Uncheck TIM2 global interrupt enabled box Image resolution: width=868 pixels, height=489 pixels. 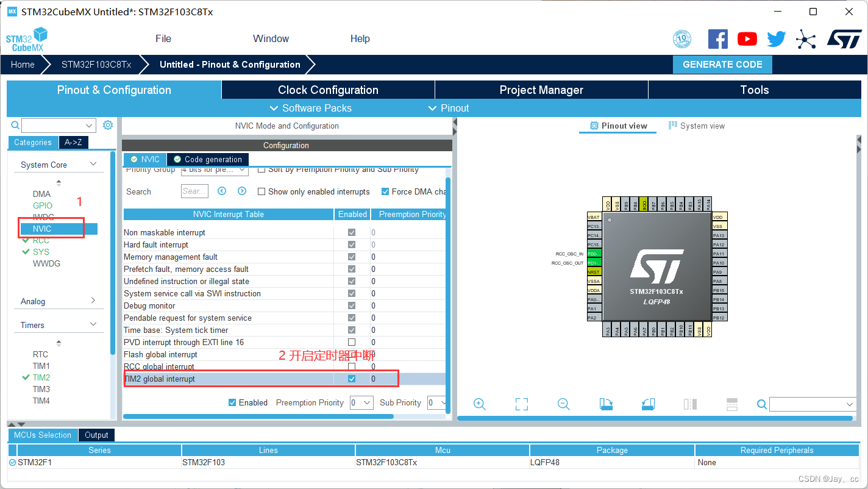352,379
